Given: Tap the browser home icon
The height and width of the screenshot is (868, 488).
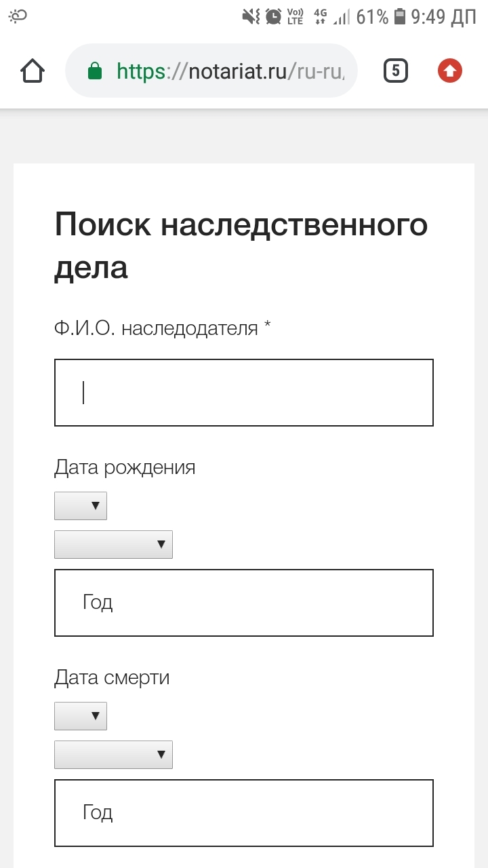Looking at the screenshot, I should [33, 71].
